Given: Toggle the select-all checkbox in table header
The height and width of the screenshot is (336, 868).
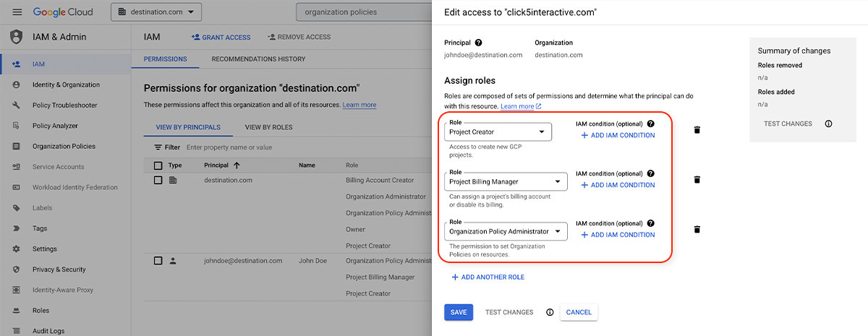Looking at the screenshot, I should 158,165.
